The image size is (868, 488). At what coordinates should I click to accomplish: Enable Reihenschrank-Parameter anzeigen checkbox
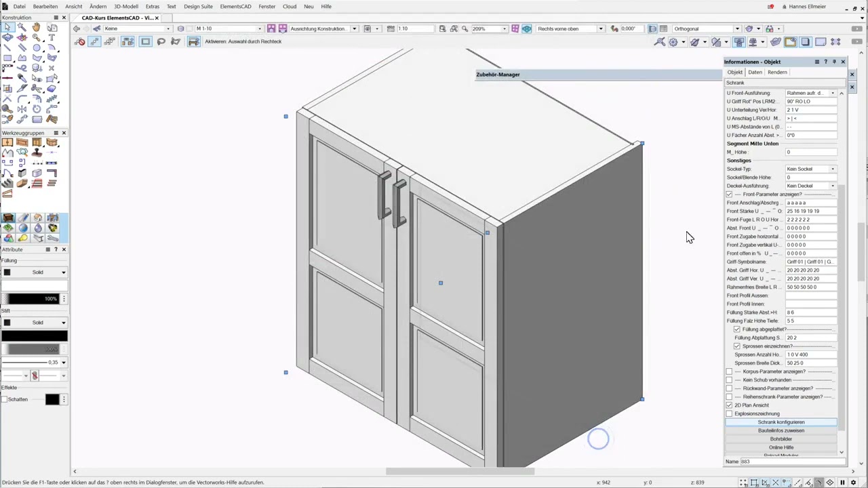729,396
